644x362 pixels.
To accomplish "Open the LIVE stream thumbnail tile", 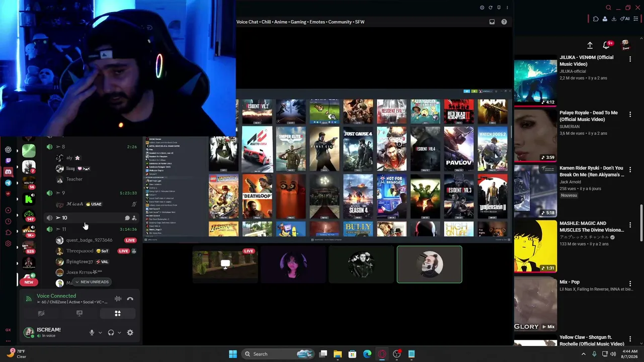I will [x=225, y=264].
